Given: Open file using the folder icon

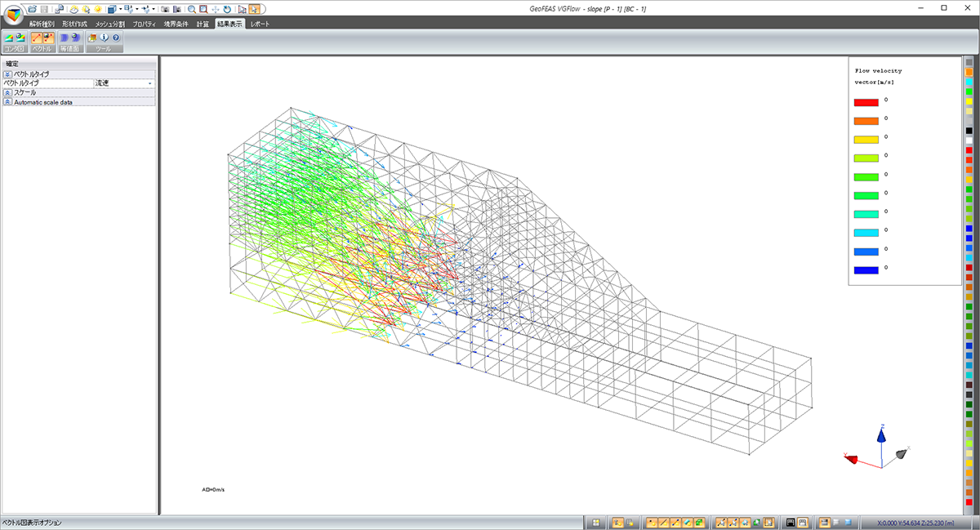Looking at the screenshot, I should 33,9.
